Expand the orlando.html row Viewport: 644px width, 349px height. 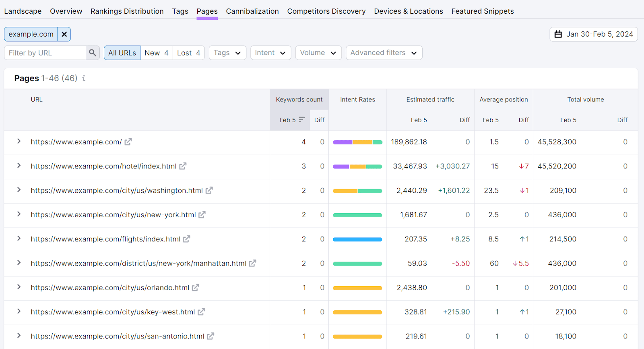[19, 287]
